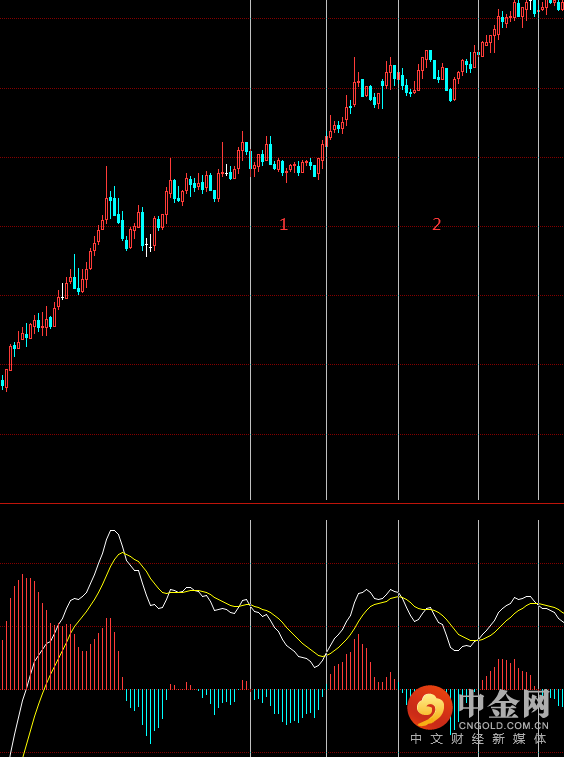
Task: Select the red "1" zone label
Action: tap(283, 224)
